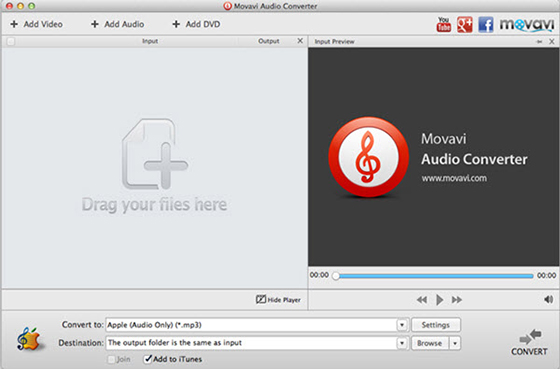Close the Input Preview panel
560x369 pixels.
(552, 41)
